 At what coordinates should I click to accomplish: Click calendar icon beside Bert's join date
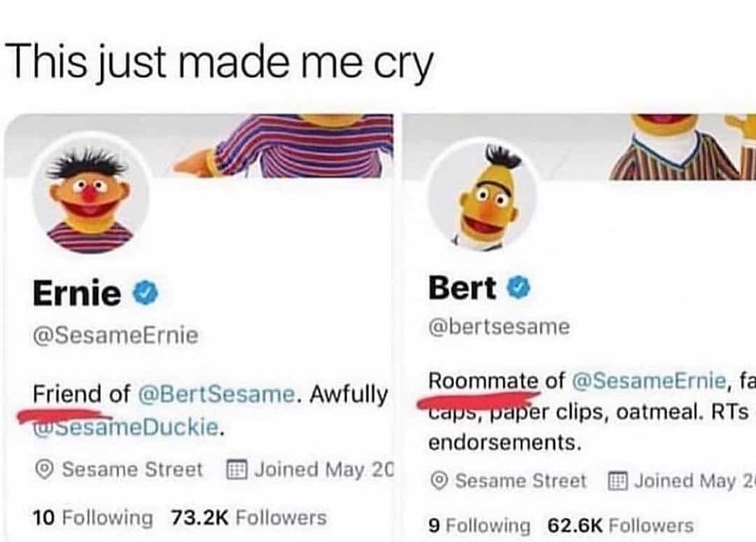617,481
